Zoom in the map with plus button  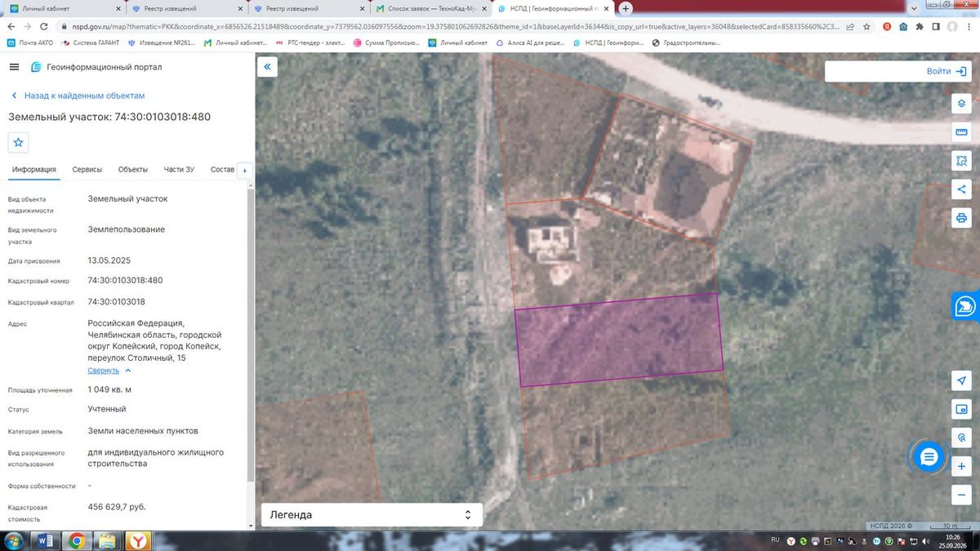961,467
